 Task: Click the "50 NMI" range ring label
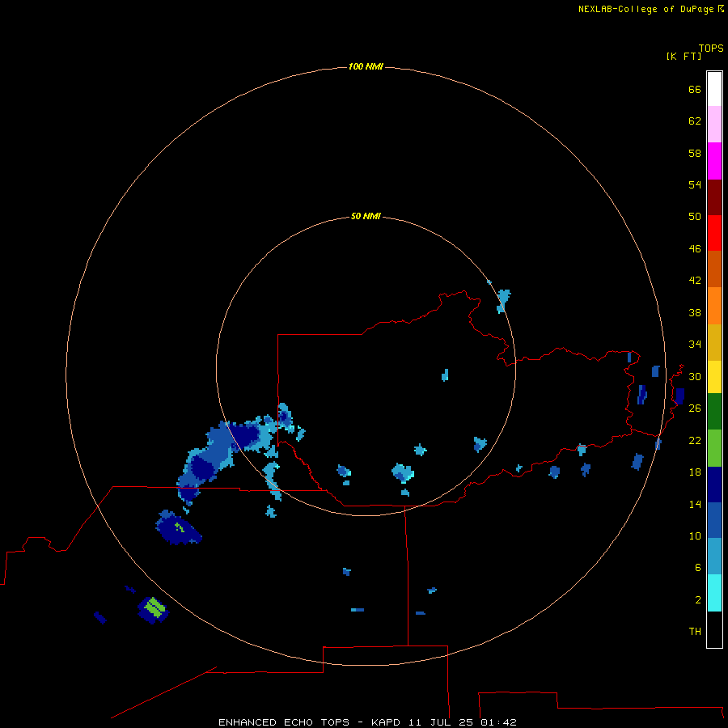pyautogui.click(x=366, y=216)
